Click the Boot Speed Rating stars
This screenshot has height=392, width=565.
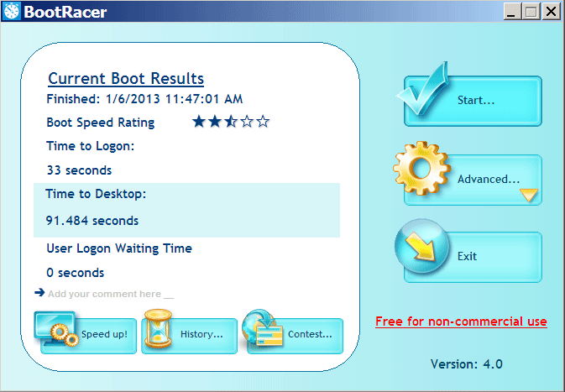(x=231, y=122)
